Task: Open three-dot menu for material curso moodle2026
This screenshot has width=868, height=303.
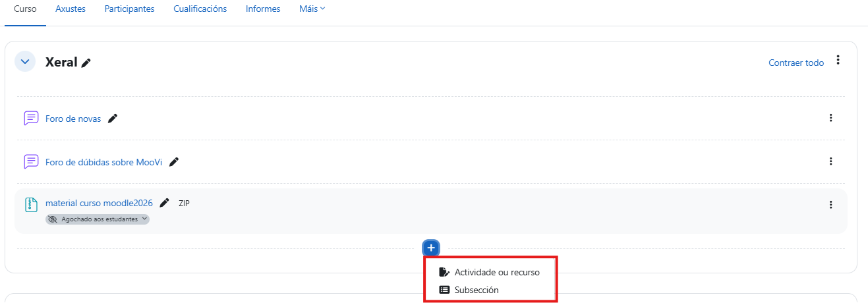Action: (830, 205)
